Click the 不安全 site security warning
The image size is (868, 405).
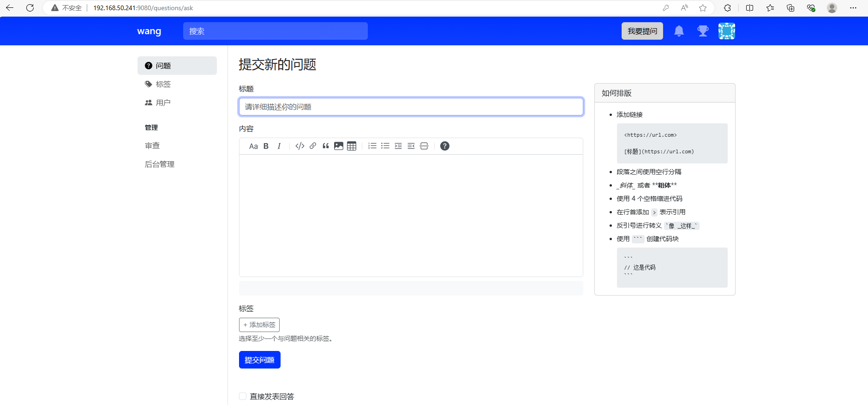coord(66,8)
